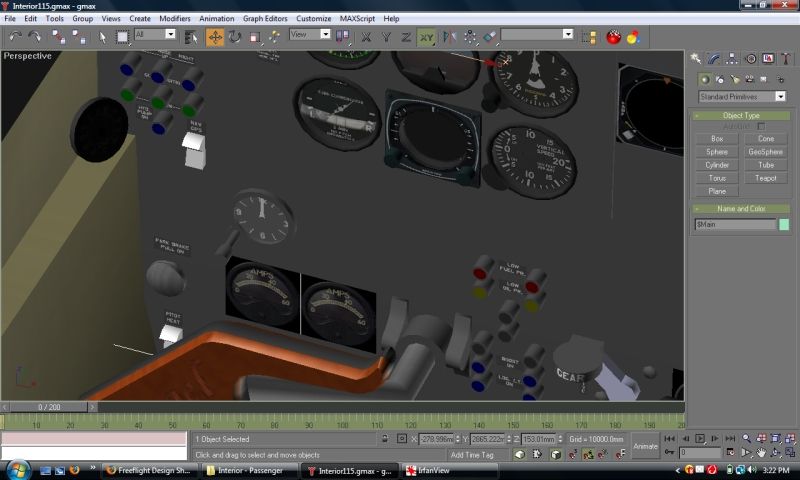Open the Modifiers menu
The image size is (800, 480).
tap(175, 18)
